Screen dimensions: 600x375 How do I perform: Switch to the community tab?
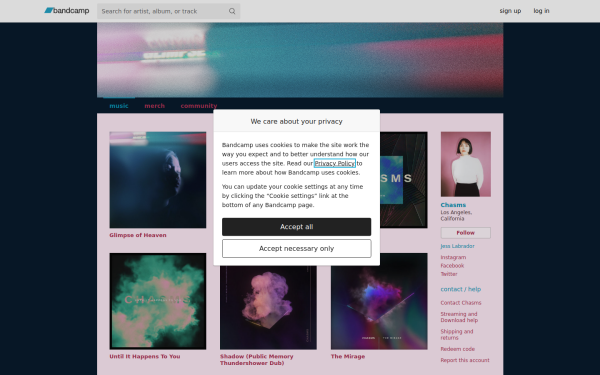(x=199, y=106)
